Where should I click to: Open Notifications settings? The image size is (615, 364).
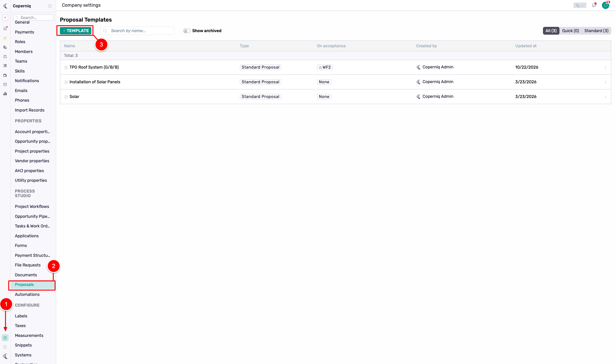27,81
